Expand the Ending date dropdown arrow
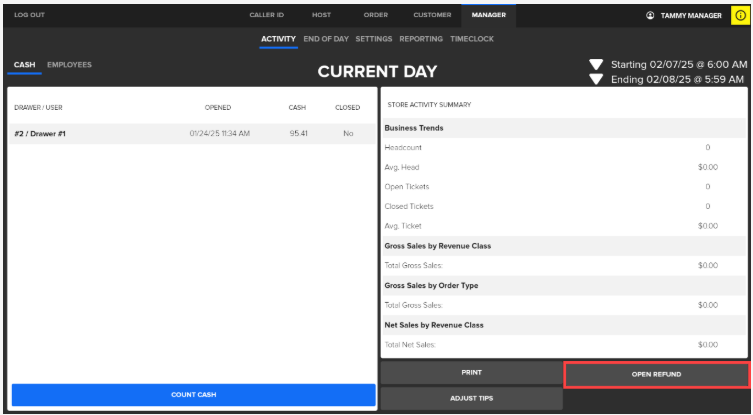This screenshot has width=753, height=415. click(x=596, y=79)
